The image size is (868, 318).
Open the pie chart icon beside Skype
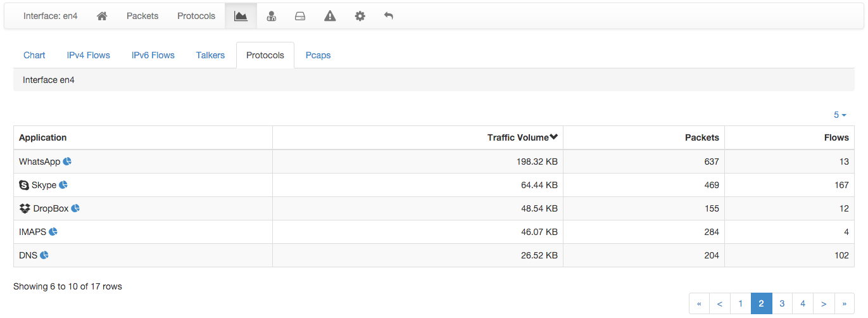pyautogui.click(x=63, y=185)
